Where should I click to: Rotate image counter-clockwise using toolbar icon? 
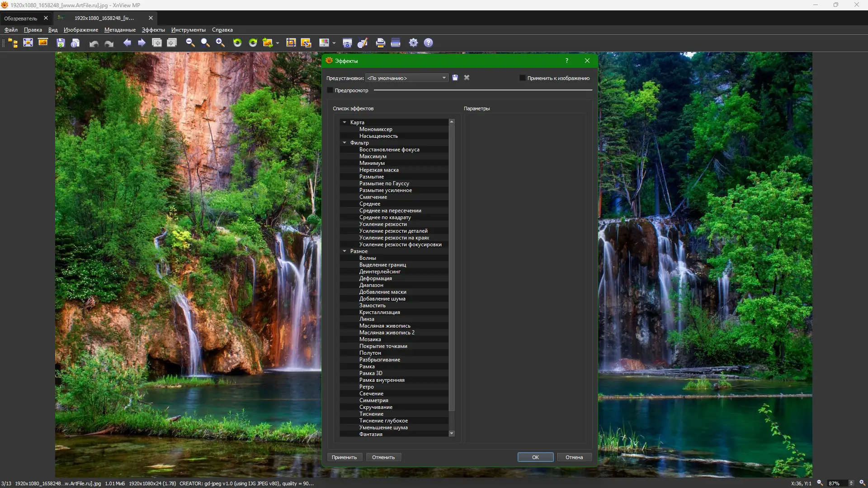(x=237, y=42)
